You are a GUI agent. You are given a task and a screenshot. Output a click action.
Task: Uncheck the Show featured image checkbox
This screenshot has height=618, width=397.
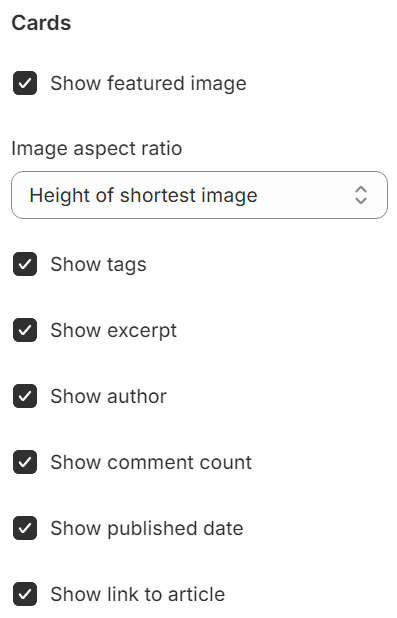click(25, 83)
